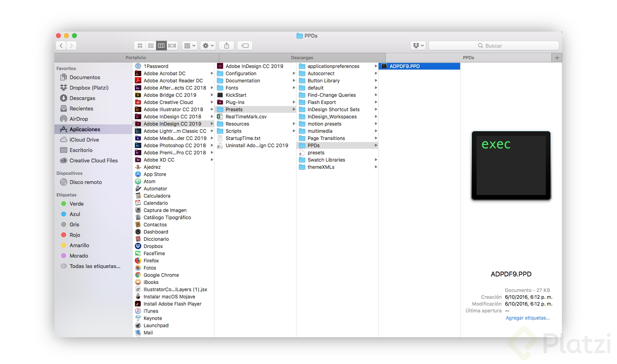Select the 1Password app
The width and height of the screenshot is (617, 364).
pos(174,66)
